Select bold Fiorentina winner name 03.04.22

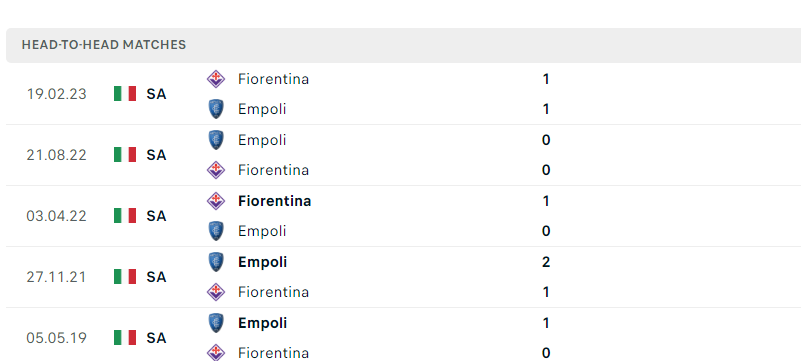click(x=274, y=201)
